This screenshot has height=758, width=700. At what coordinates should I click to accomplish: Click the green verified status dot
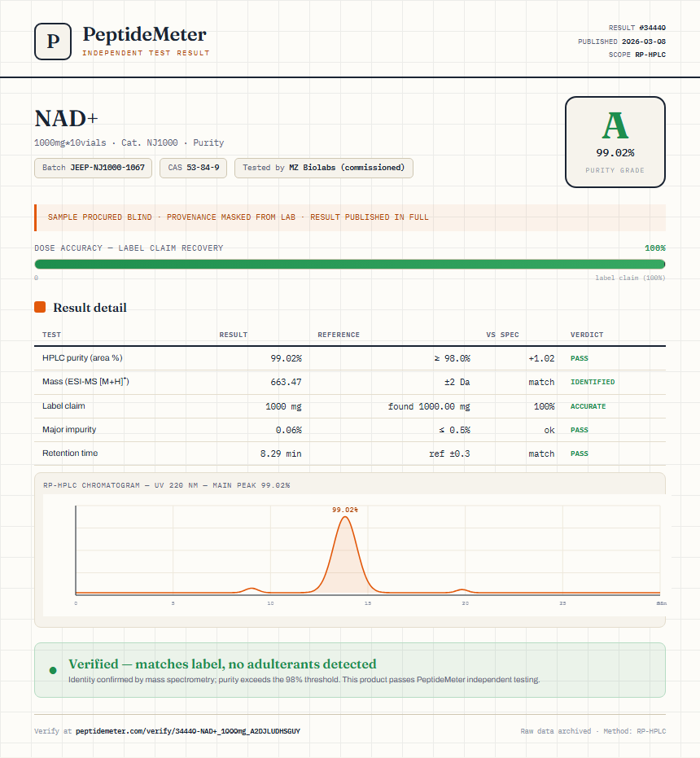coord(53,670)
